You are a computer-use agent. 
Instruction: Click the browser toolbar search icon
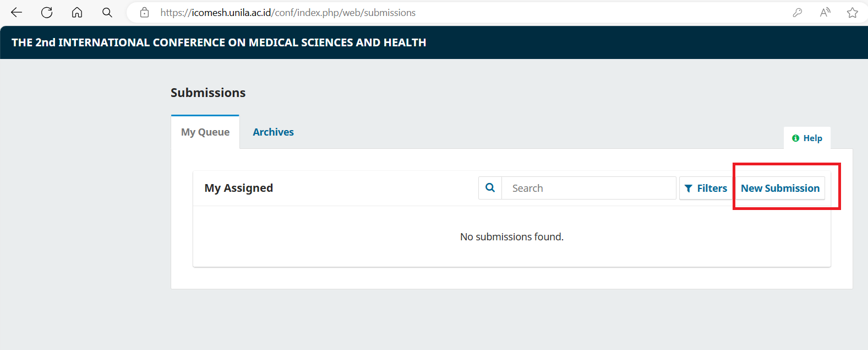[107, 13]
